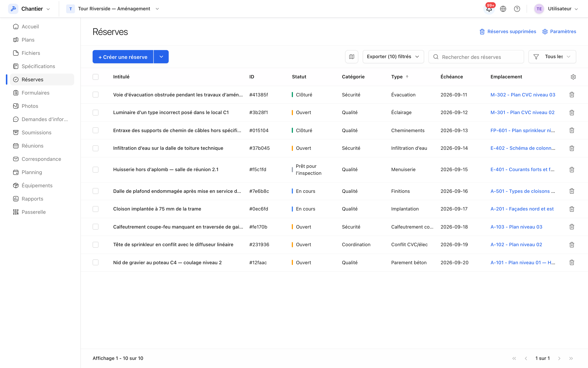Click the TE user avatar
The width and height of the screenshot is (588, 368).
[539, 9]
